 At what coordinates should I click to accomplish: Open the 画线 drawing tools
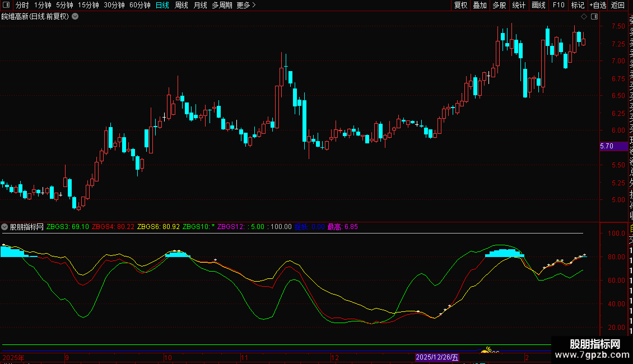point(538,6)
